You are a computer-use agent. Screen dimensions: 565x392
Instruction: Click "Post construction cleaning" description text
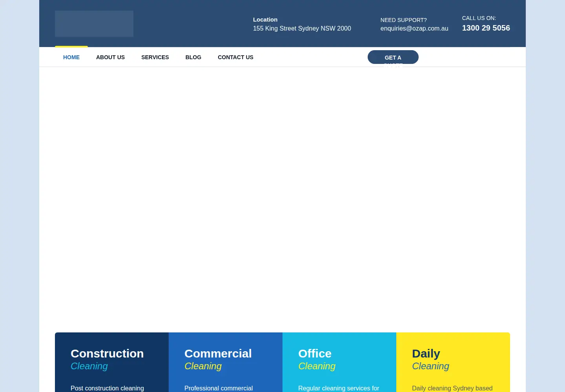[x=107, y=388]
